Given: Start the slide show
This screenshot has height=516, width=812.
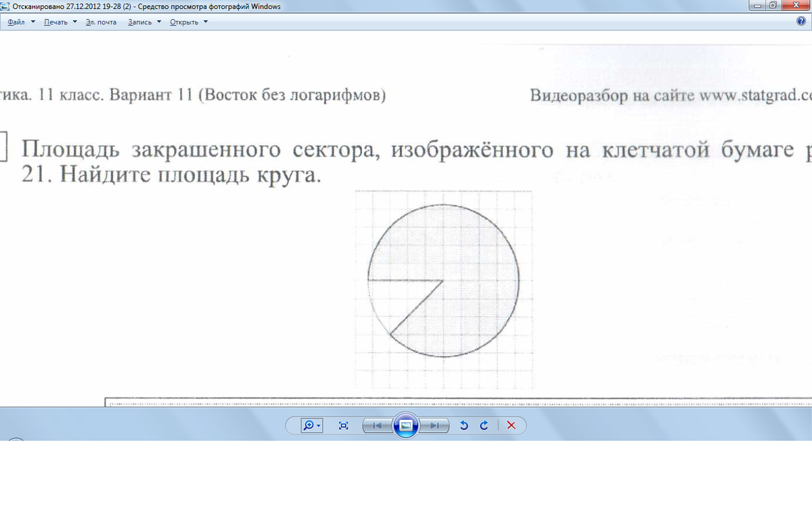Looking at the screenshot, I should pos(405,425).
